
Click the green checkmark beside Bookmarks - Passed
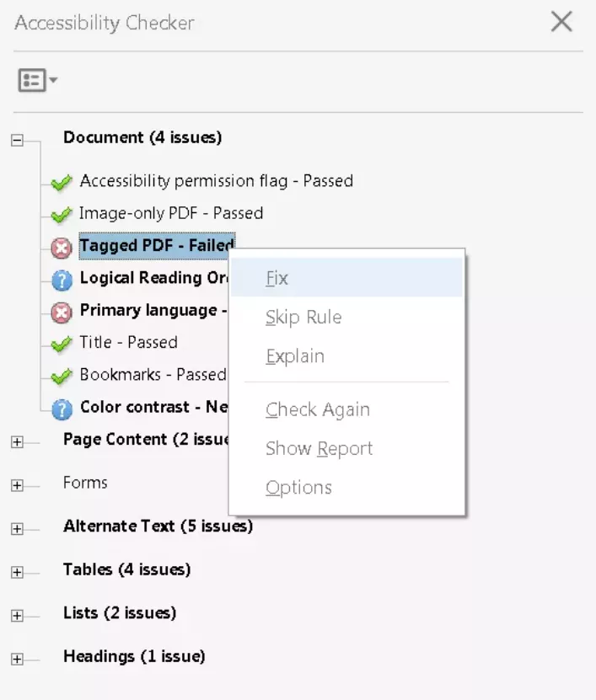click(62, 375)
